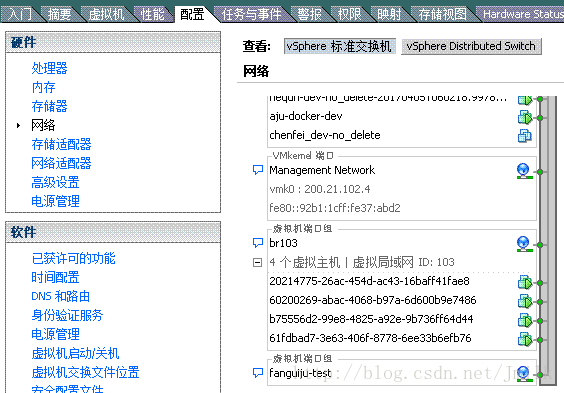Select the 配置 tab
The height and width of the screenshot is (393, 564).
pos(192,14)
